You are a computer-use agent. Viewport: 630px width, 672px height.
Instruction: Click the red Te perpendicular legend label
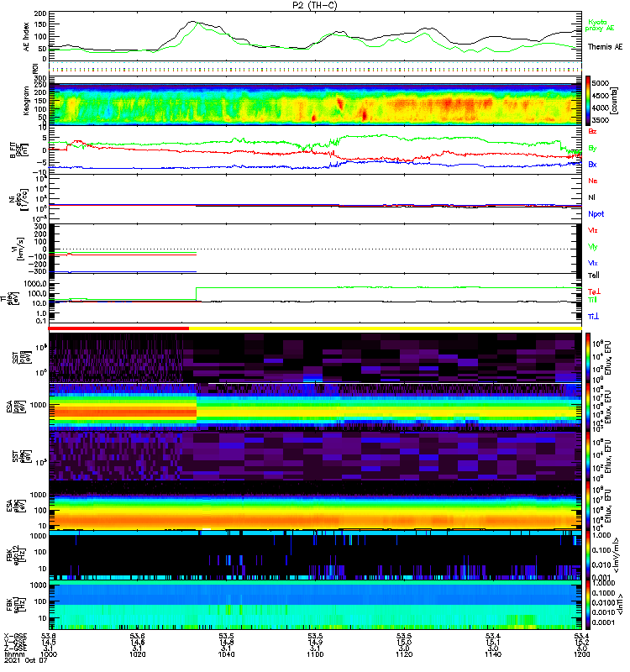[594, 291]
